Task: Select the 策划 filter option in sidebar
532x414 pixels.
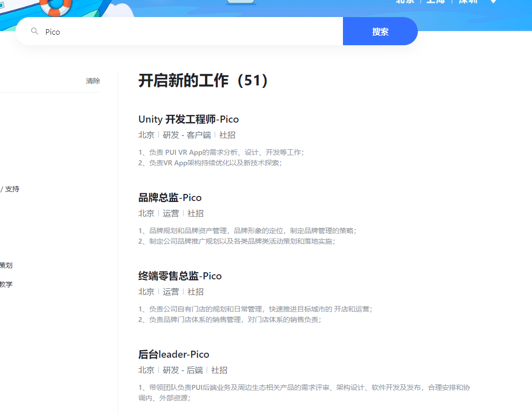Action: coord(6,265)
